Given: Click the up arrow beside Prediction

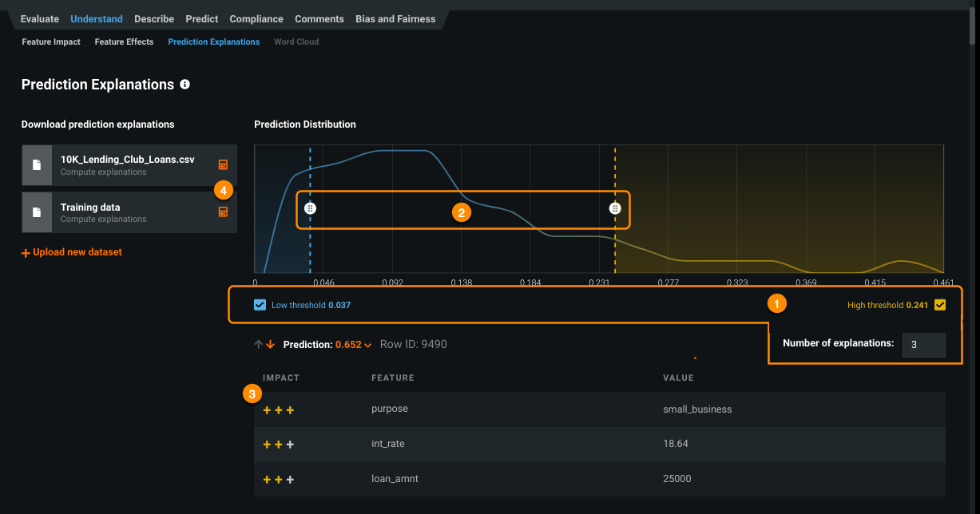Looking at the screenshot, I should pyautogui.click(x=258, y=345).
